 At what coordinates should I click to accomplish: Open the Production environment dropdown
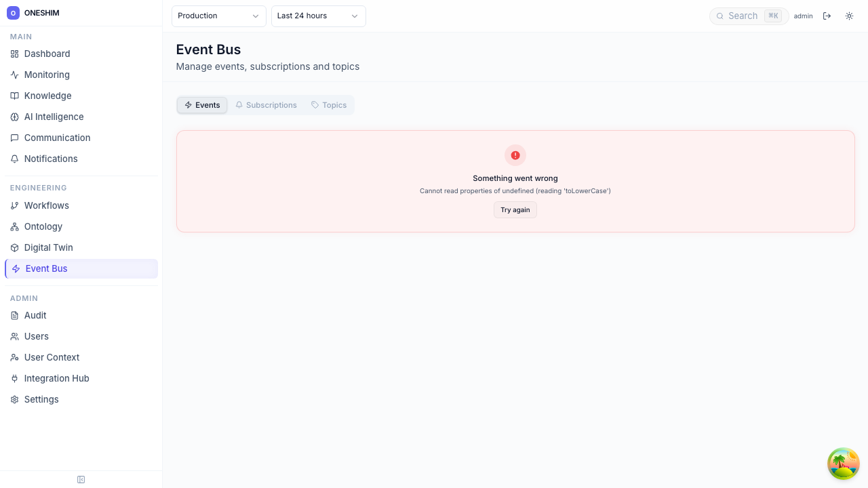click(218, 16)
